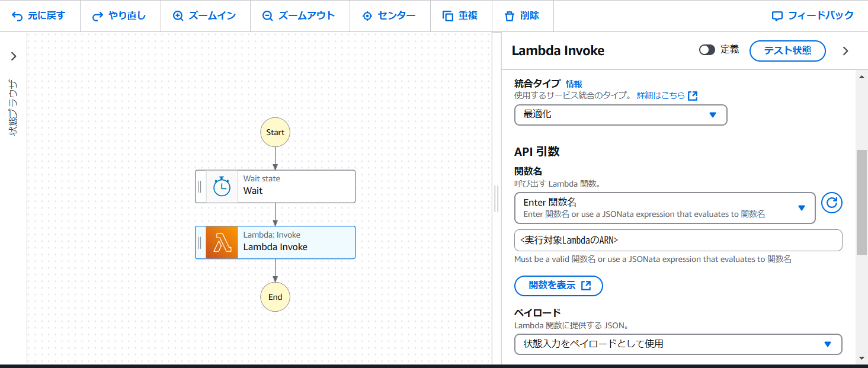Click the Lambda Invoke panel title
The image size is (868, 368).
[558, 51]
